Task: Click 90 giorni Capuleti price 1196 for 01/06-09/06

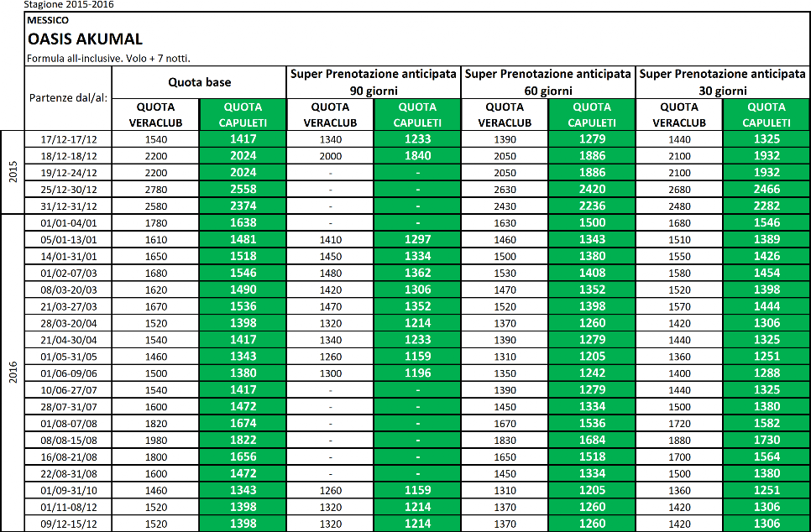Action: point(417,373)
